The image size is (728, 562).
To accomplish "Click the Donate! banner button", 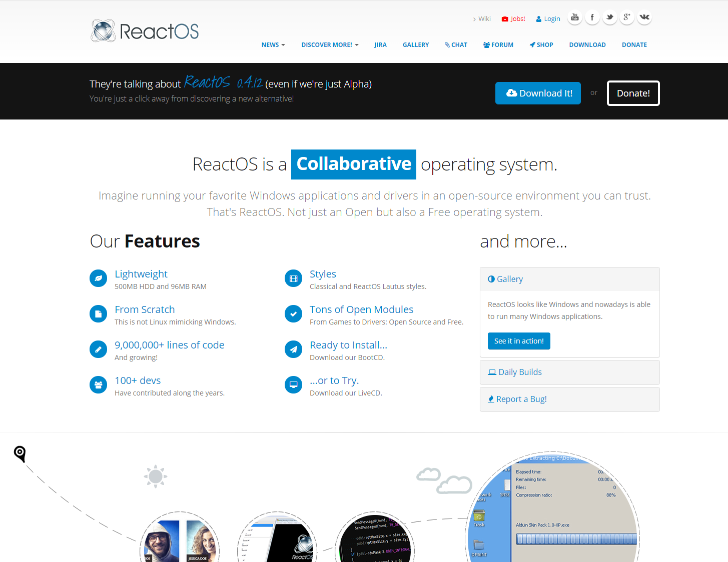I will tap(633, 93).
